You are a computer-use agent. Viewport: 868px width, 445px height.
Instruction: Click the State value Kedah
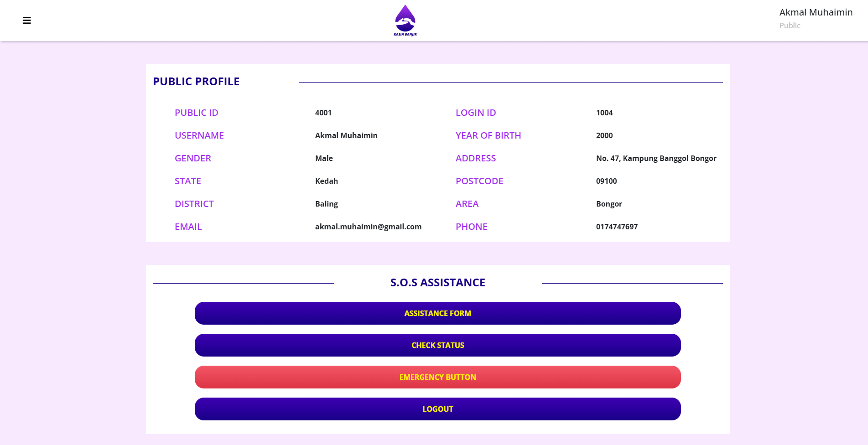pyautogui.click(x=327, y=181)
